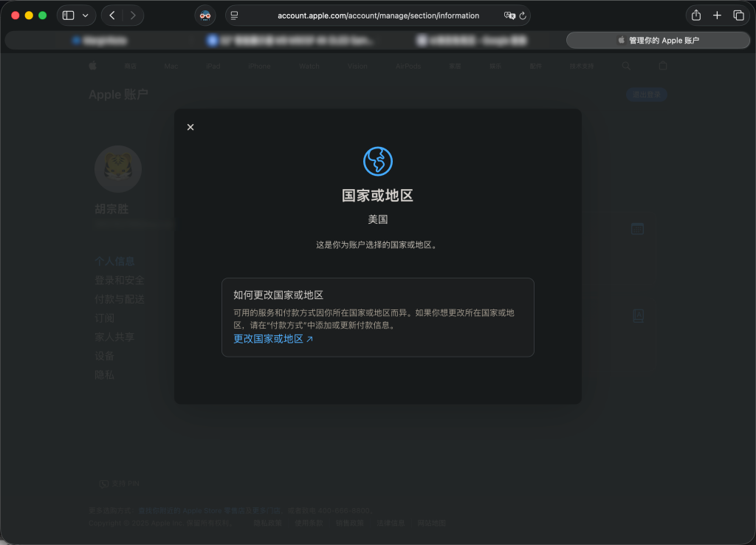Viewport: 756px width, 545px height.
Task: Open the shopping bag icon
Action: coord(662,66)
